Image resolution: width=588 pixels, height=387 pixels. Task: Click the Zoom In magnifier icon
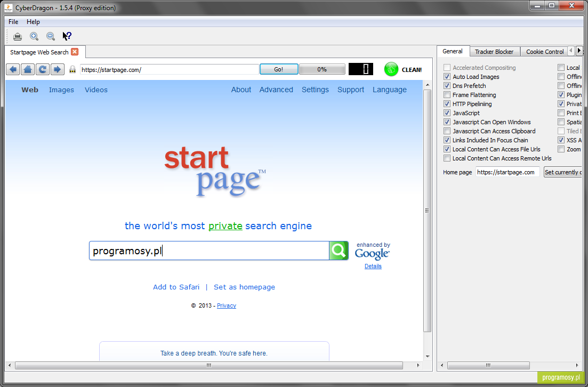point(34,36)
